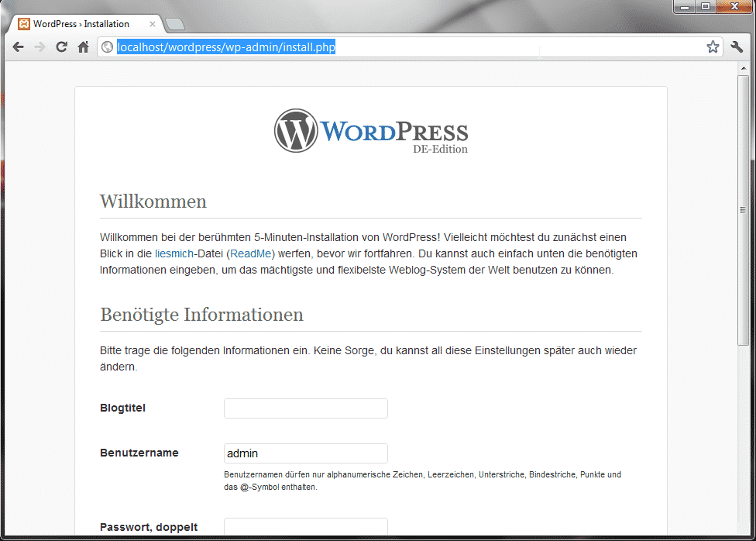Click the scrollbar up arrow
The height and width of the screenshot is (541, 756).
pyautogui.click(x=744, y=68)
